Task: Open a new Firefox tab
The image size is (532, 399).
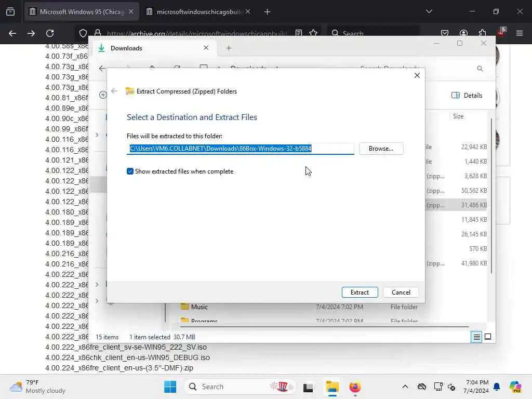Action: [267, 12]
